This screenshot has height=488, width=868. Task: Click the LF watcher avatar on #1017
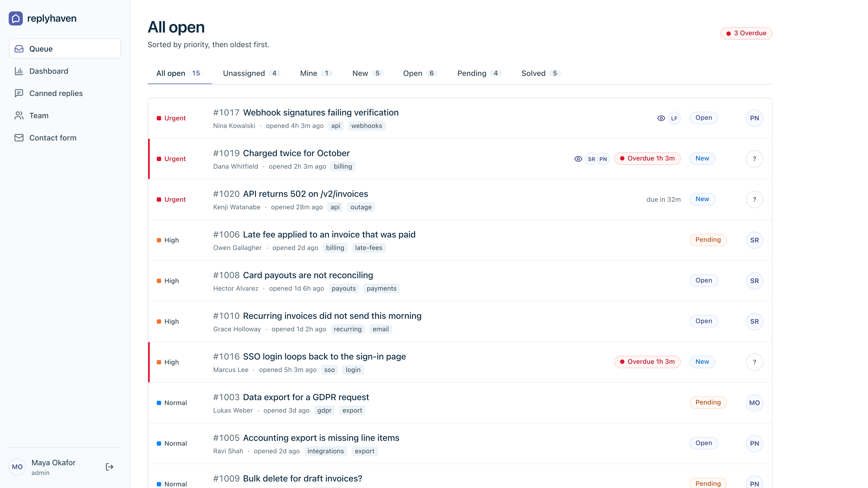(x=674, y=118)
